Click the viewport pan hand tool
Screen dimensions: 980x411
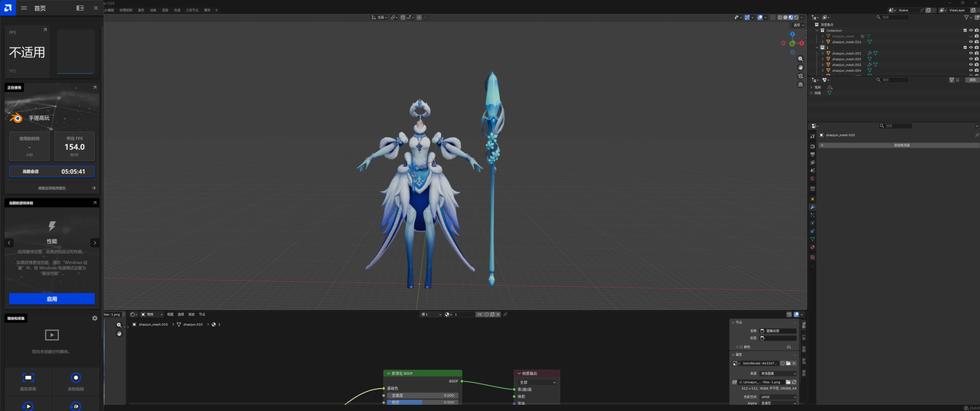point(800,67)
